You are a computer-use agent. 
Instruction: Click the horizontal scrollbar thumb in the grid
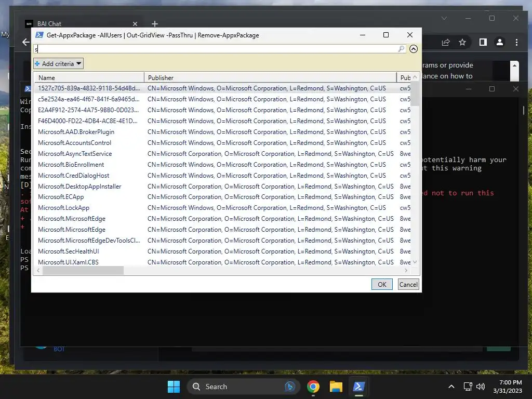click(x=83, y=270)
